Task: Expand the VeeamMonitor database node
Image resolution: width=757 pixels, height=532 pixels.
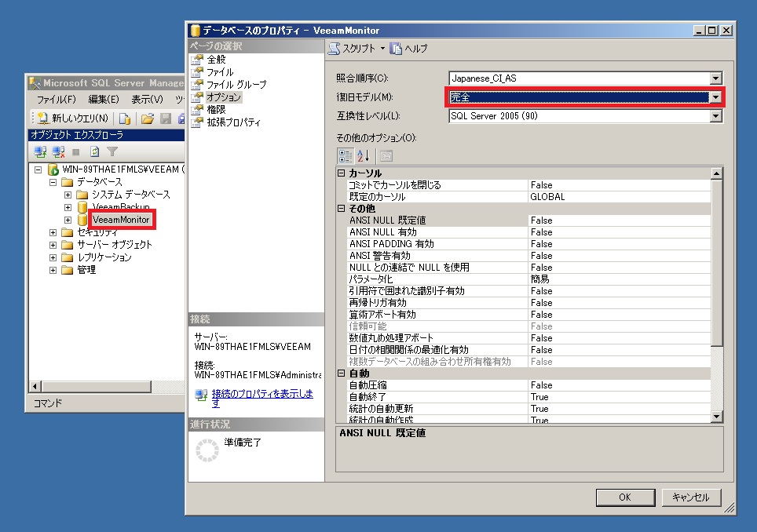Action: (x=68, y=220)
